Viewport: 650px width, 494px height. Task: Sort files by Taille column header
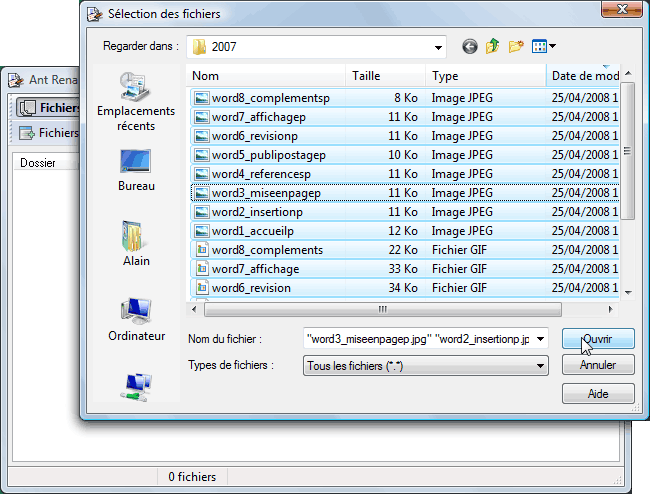point(385,76)
